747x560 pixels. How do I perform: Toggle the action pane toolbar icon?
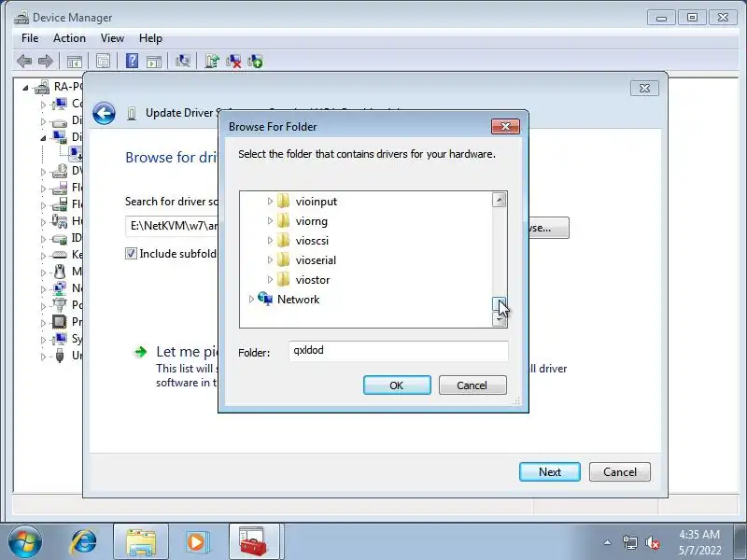(154, 62)
